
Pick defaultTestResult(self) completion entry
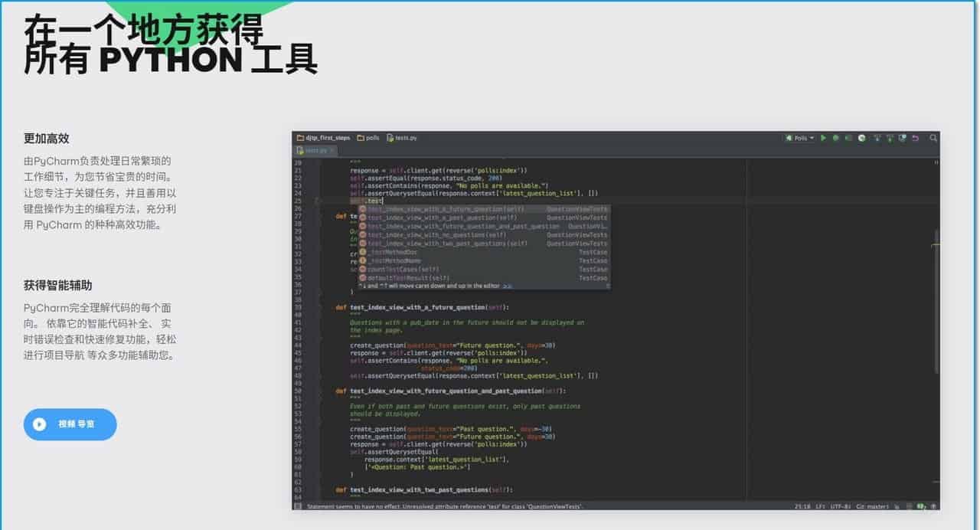[x=484, y=277]
